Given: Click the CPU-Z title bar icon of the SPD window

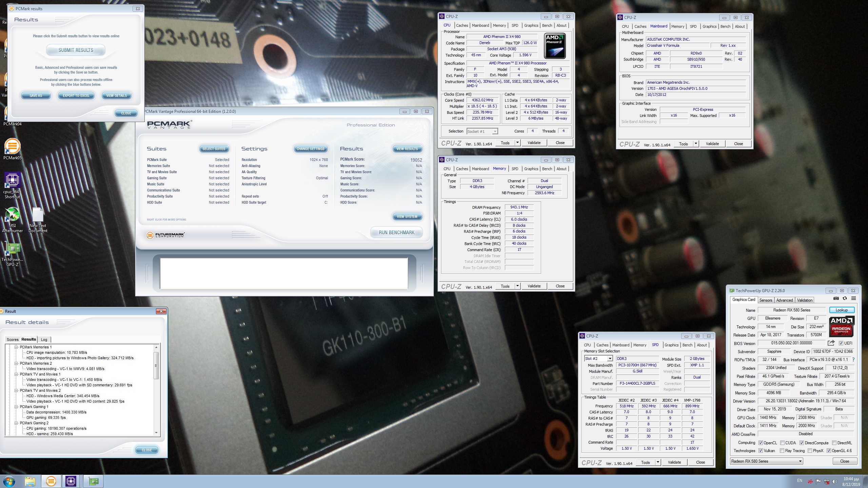Looking at the screenshot, I should point(583,336).
